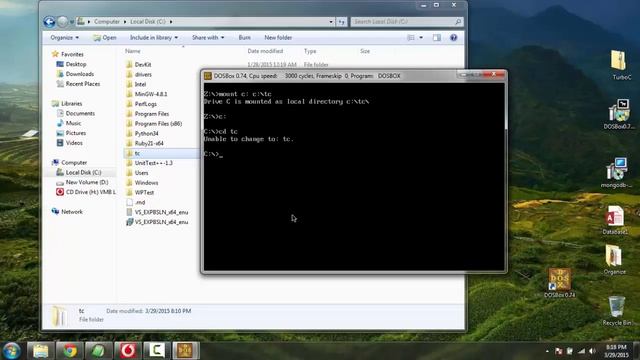The width and height of the screenshot is (640, 360).
Task: Open the TurboC desktop folder icon
Action: coord(620,64)
